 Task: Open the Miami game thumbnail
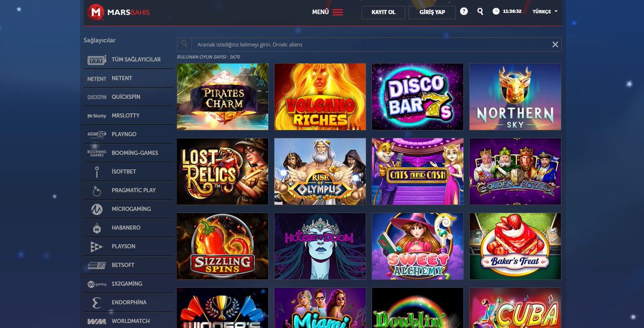pyautogui.click(x=320, y=308)
